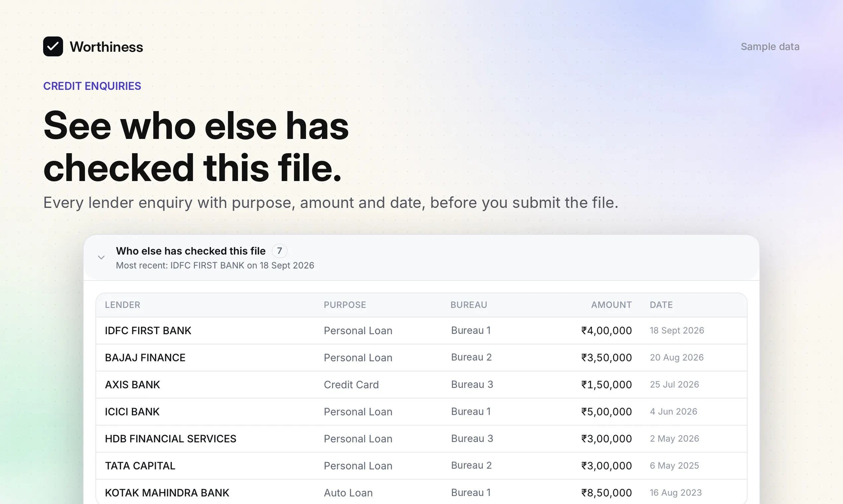Click Personal Loan in the BAJAJ FINANCE row
Image resolution: width=843 pixels, height=504 pixels.
(358, 358)
